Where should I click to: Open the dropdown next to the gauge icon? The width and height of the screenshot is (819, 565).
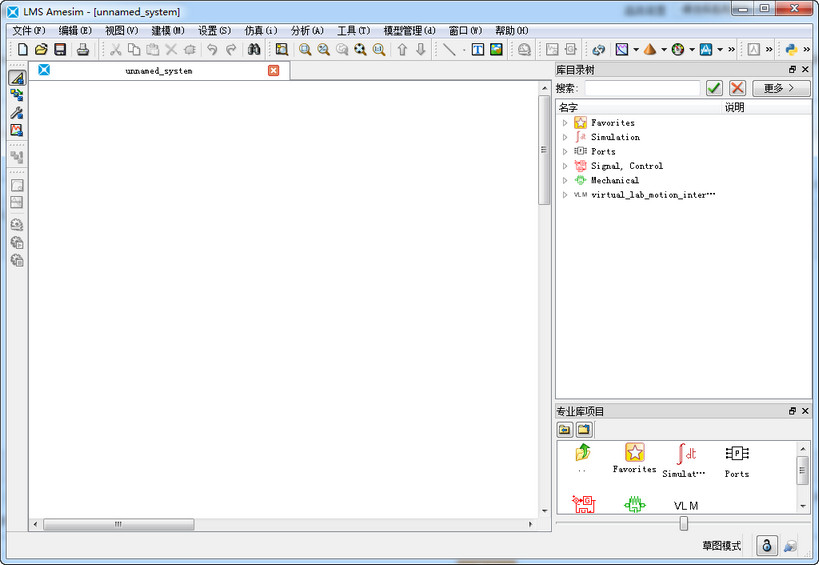coord(692,50)
